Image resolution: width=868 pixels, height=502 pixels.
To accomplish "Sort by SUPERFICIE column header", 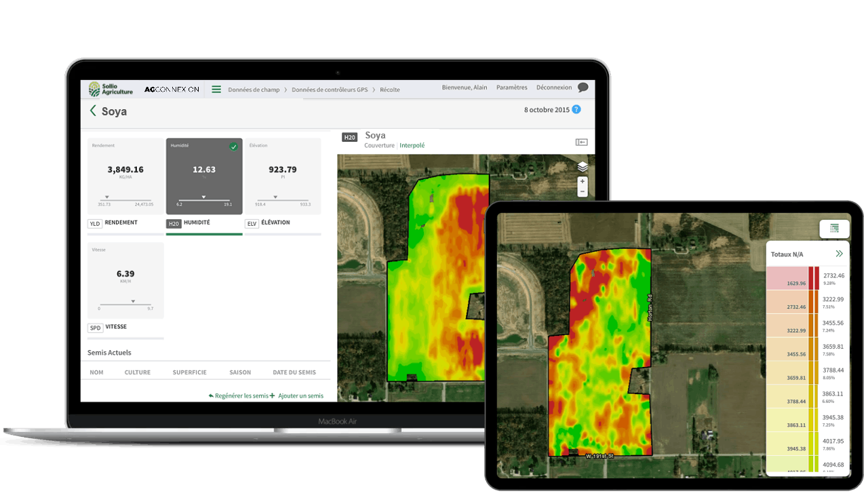I will coord(190,372).
